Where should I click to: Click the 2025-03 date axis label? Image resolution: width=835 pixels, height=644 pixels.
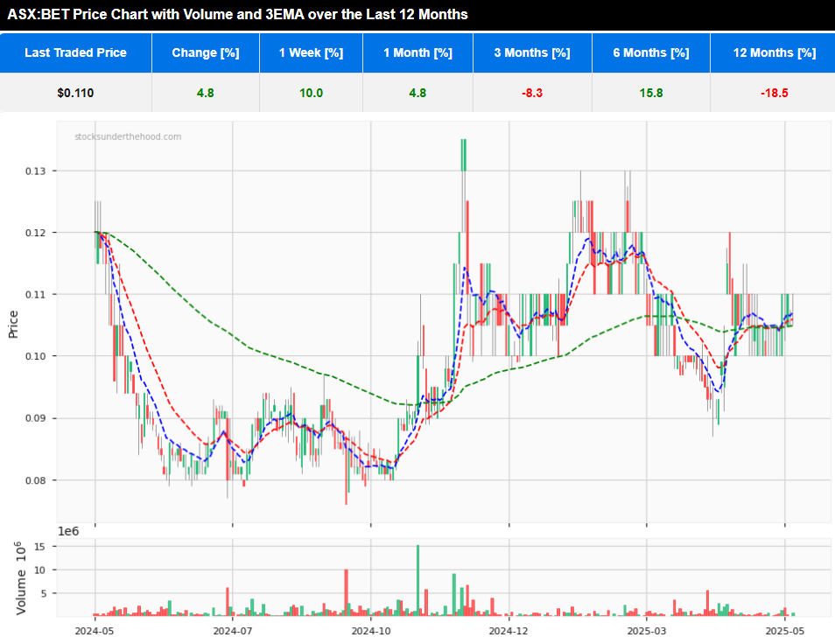(647, 631)
